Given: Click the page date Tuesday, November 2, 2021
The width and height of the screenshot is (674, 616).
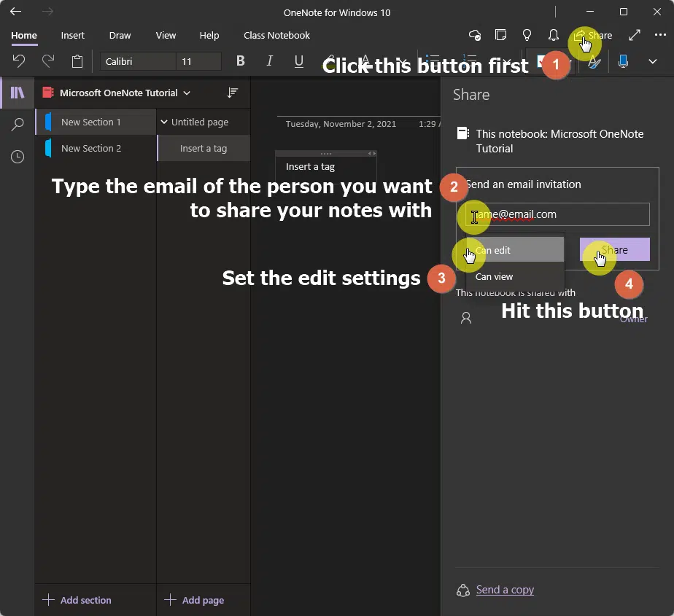Looking at the screenshot, I should pyautogui.click(x=341, y=124).
